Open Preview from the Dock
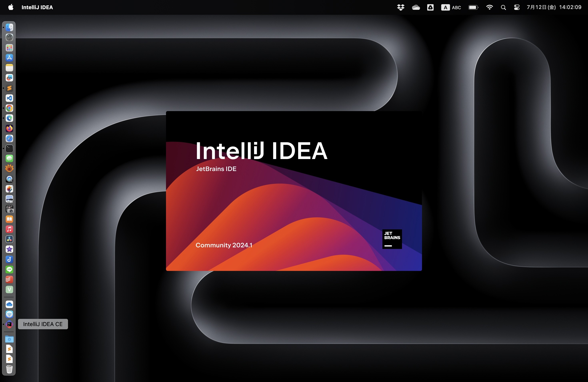588x382 pixels. point(9,199)
